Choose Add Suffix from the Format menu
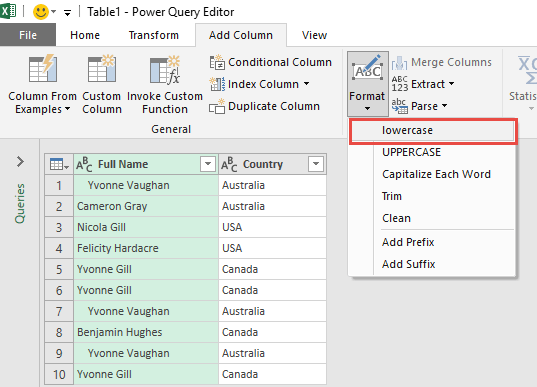Image resolution: width=537 pixels, height=387 pixels. 433,264
